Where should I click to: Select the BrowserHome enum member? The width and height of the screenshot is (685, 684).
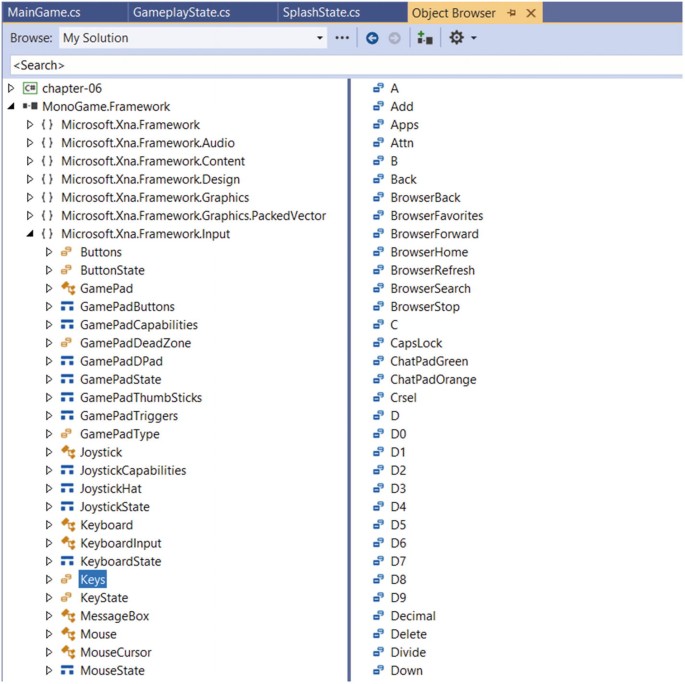428,252
